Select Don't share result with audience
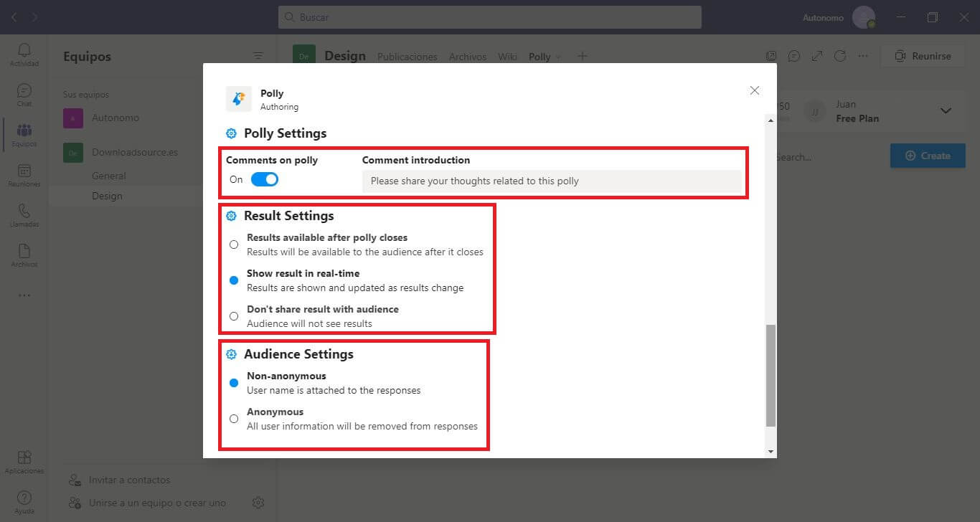Image resolution: width=980 pixels, height=522 pixels. [234, 316]
